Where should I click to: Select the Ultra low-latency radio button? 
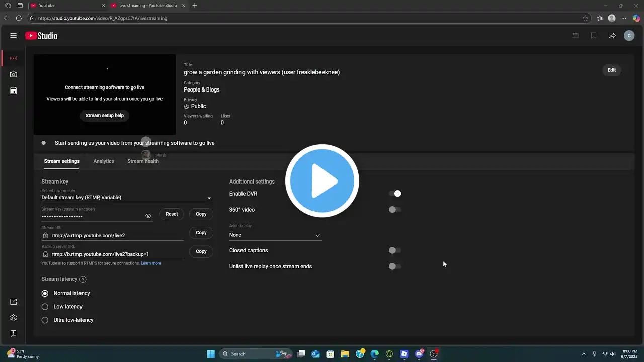(x=45, y=320)
